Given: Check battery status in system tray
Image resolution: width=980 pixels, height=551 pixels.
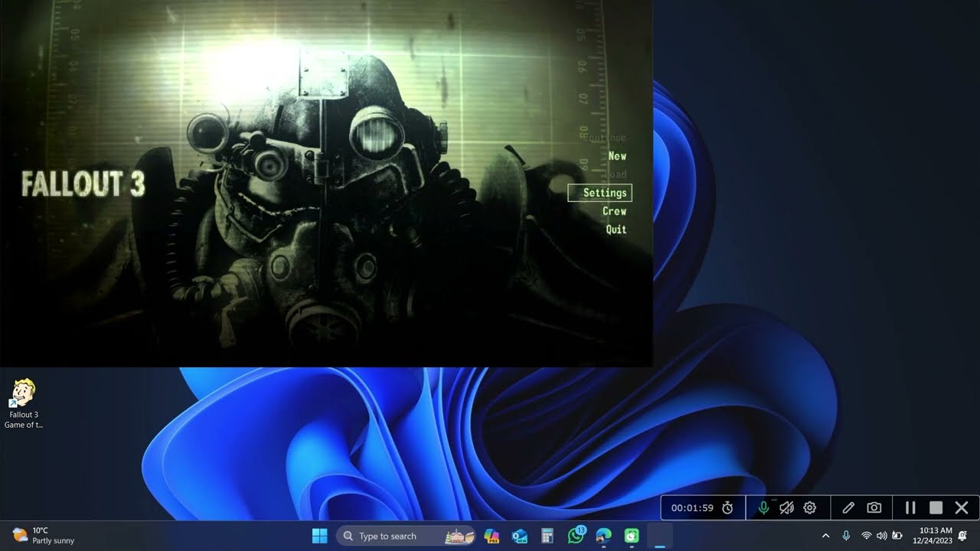Looking at the screenshot, I should coord(897,536).
